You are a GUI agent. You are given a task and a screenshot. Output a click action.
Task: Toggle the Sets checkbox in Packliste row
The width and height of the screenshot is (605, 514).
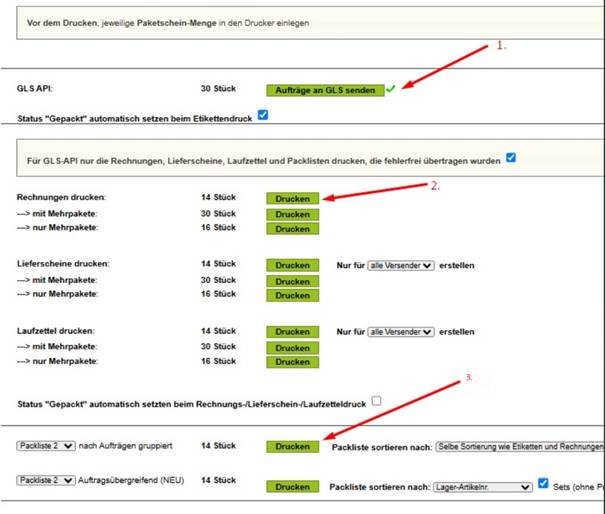[542, 485]
